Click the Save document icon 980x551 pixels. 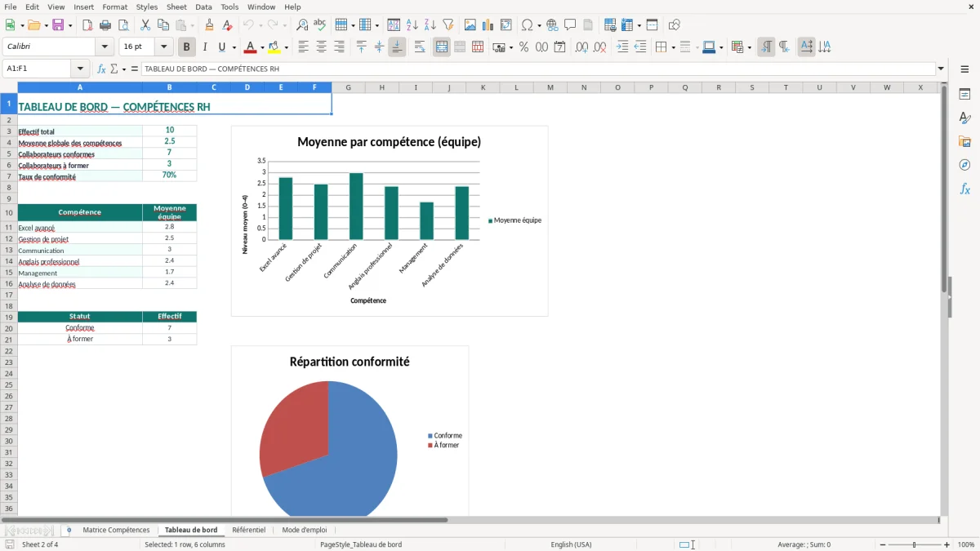59,25
